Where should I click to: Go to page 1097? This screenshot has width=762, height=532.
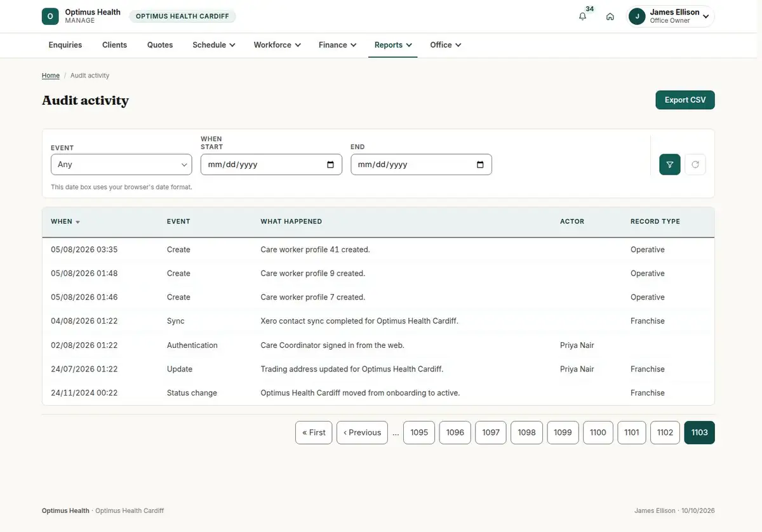(x=491, y=432)
